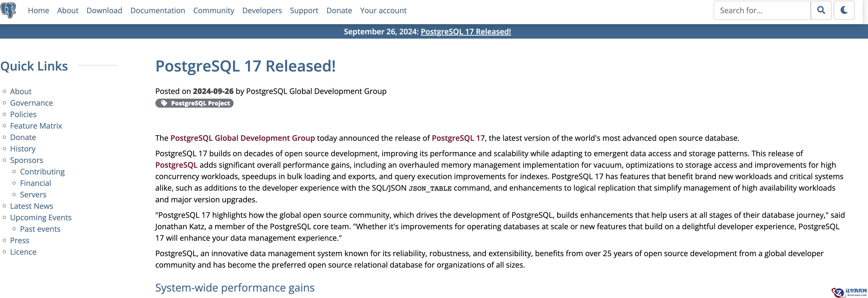
Task: Open the PostgreSQL 17 Released announcement banner
Action: [466, 31]
